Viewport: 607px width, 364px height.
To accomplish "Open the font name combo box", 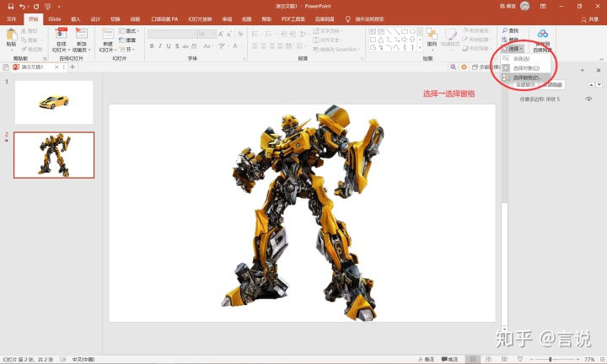I will (x=172, y=34).
